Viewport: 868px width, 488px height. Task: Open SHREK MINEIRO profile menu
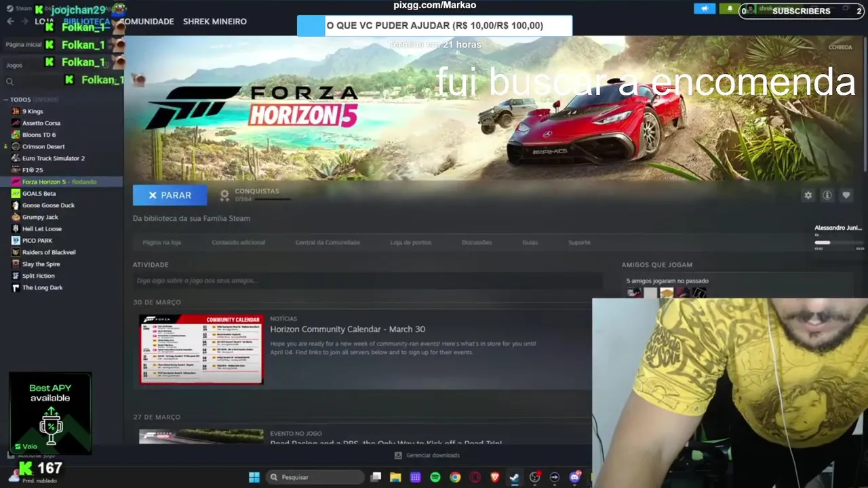pos(215,22)
